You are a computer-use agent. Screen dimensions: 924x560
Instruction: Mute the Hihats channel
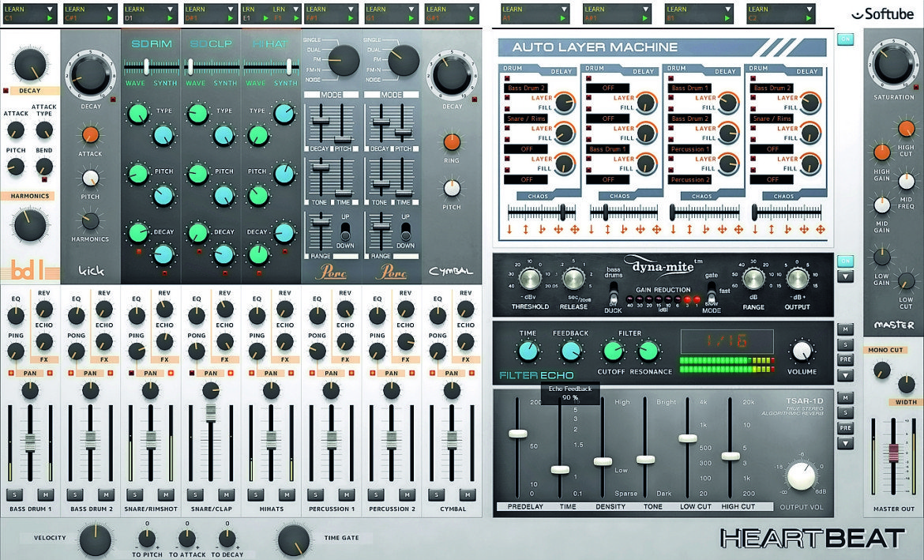tap(287, 494)
